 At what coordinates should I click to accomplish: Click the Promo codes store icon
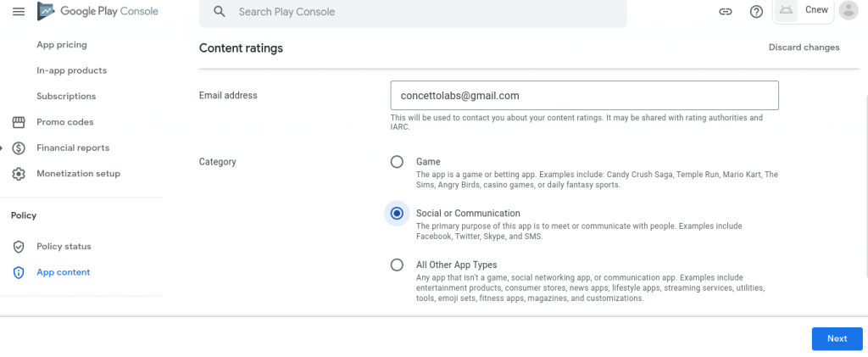[x=19, y=122]
